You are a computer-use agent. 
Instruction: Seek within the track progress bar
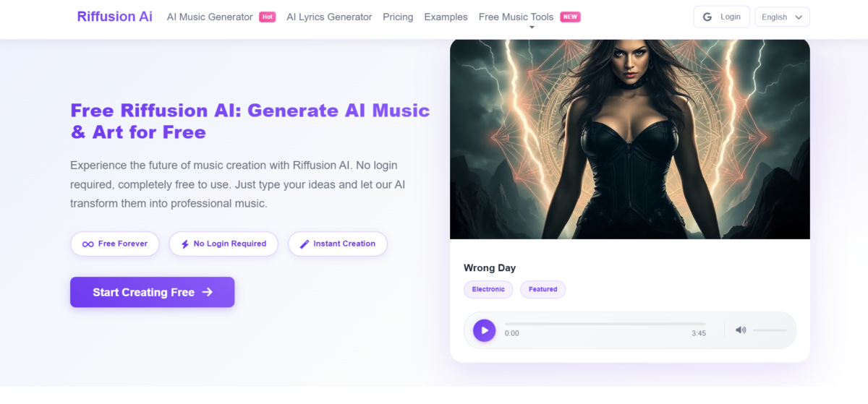(605, 324)
